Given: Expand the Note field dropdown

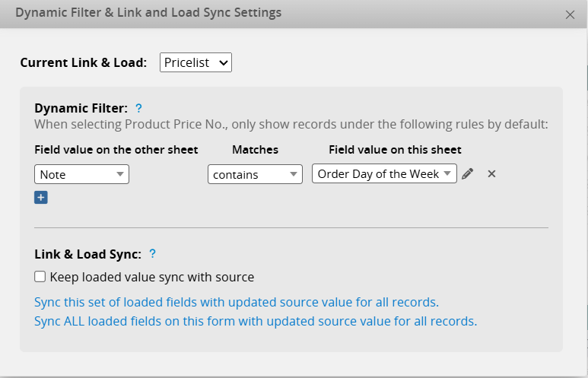Looking at the screenshot, I should tap(81, 174).
